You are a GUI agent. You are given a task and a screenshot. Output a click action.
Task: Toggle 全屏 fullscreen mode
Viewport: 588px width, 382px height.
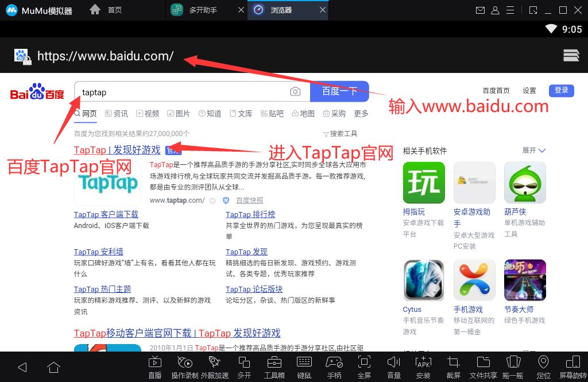click(364, 367)
